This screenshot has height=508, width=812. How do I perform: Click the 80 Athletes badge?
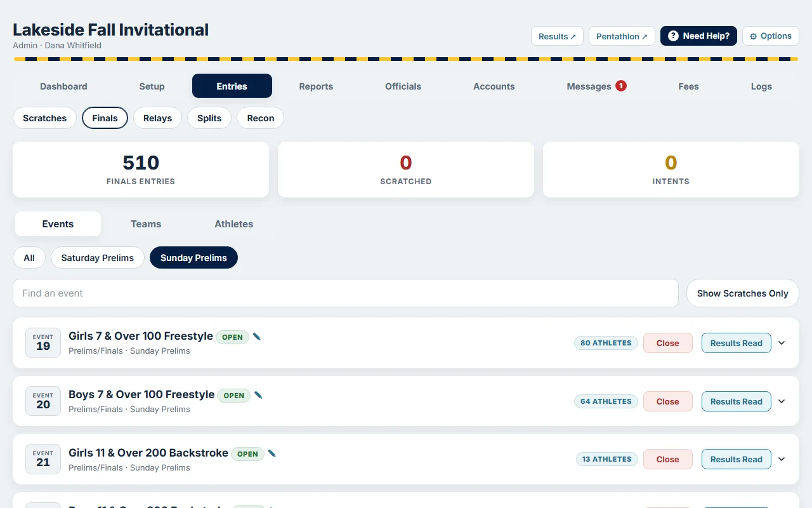click(x=606, y=343)
